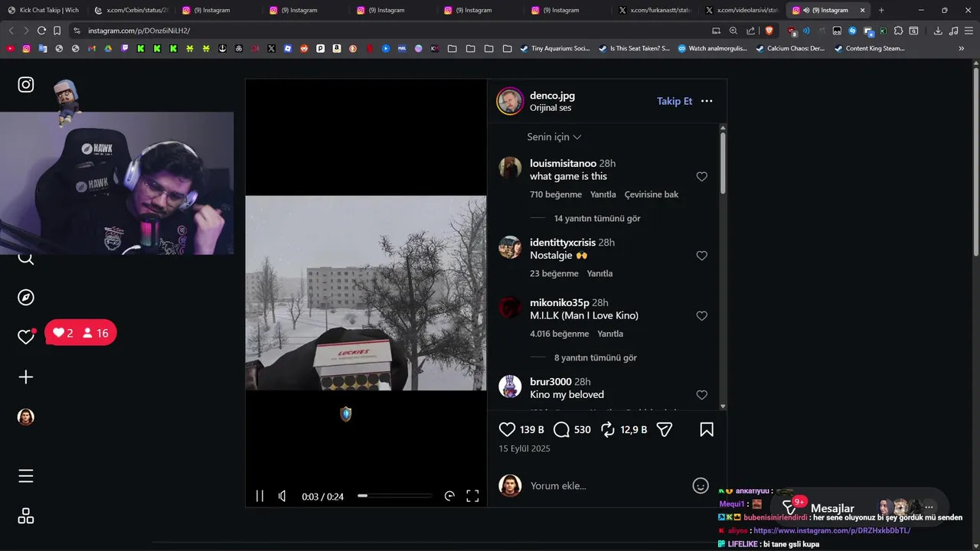Show translation with Çevirisine bak
Image resolution: width=980 pixels, height=551 pixels.
[x=652, y=194]
